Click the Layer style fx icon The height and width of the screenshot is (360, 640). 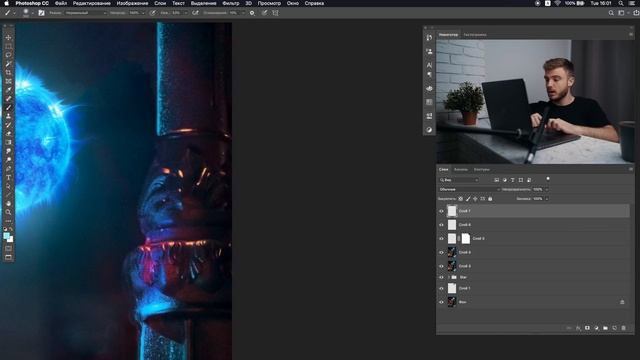[578, 328]
